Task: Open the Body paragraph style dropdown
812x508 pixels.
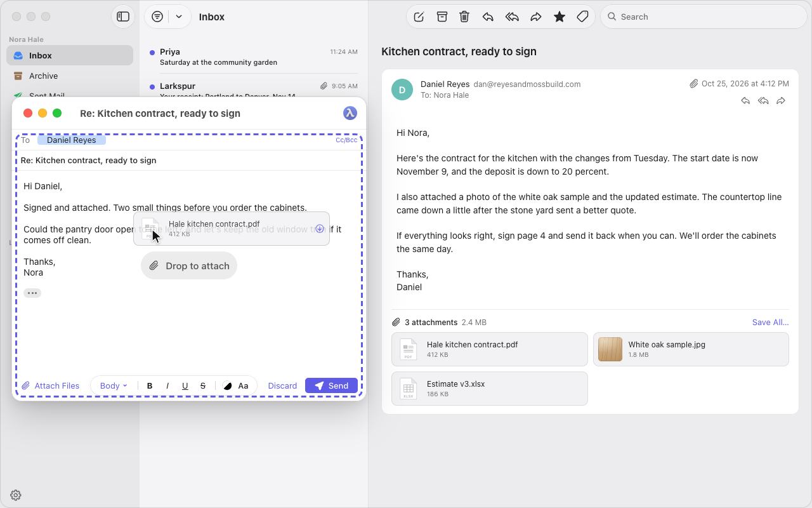Action: (114, 385)
